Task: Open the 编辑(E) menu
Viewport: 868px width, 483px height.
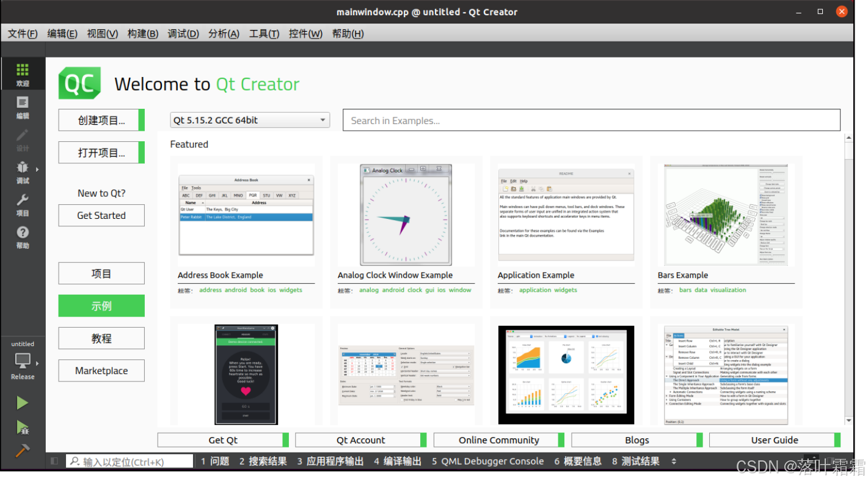Action: [62, 34]
